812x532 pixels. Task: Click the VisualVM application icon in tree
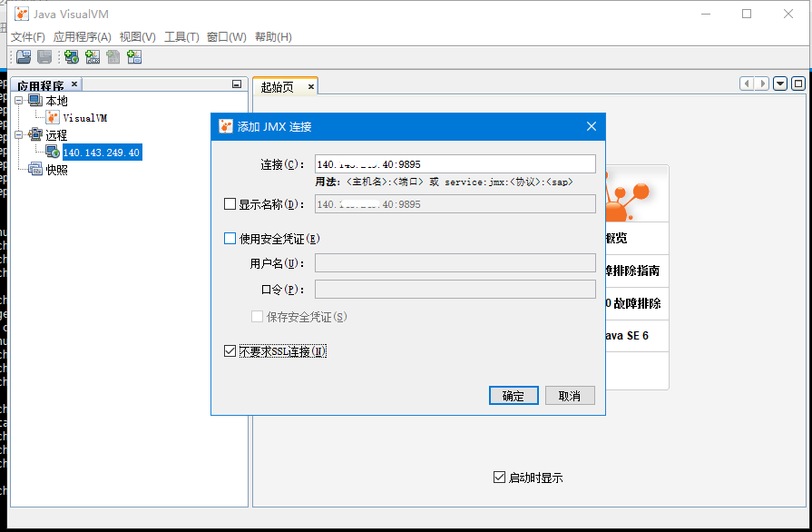pyautogui.click(x=53, y=118)
